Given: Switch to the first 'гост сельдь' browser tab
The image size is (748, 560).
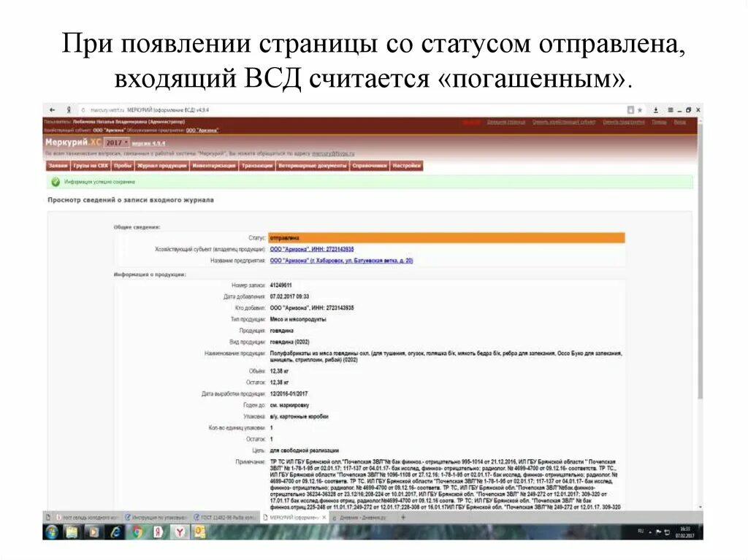Looking at the screenshot, I should click(87, 517).
